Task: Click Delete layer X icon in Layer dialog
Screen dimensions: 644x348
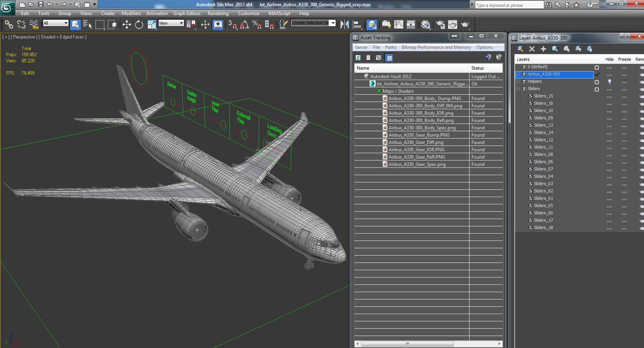Action: tap(532, 49)
